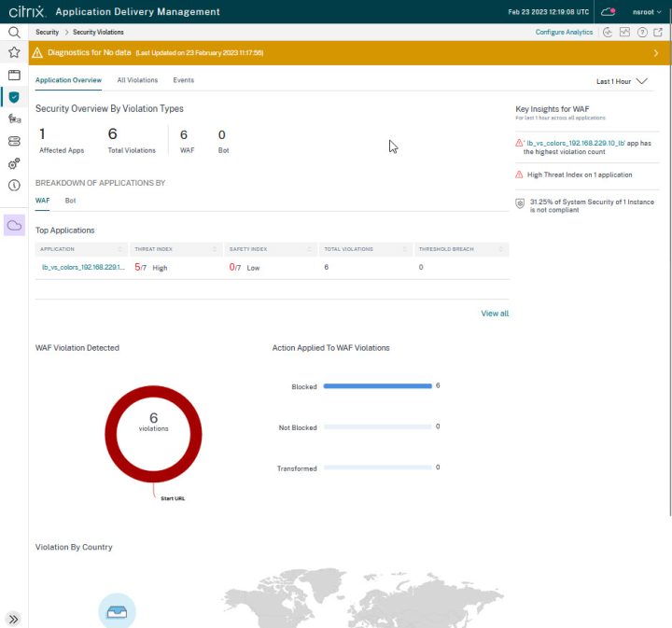This screenshot has height=628, width=672.
Task: Select the WAF breakdown tab
Action: (42, 201)
